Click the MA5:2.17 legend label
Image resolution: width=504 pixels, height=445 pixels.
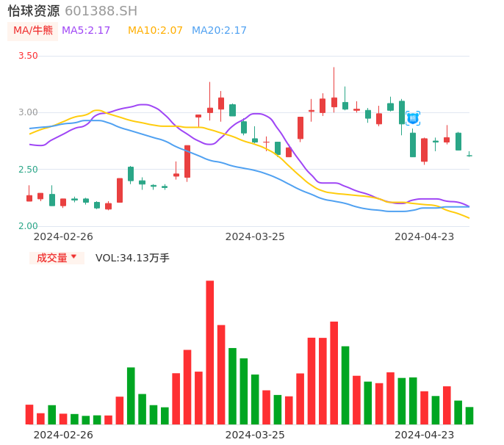(86, 31)
